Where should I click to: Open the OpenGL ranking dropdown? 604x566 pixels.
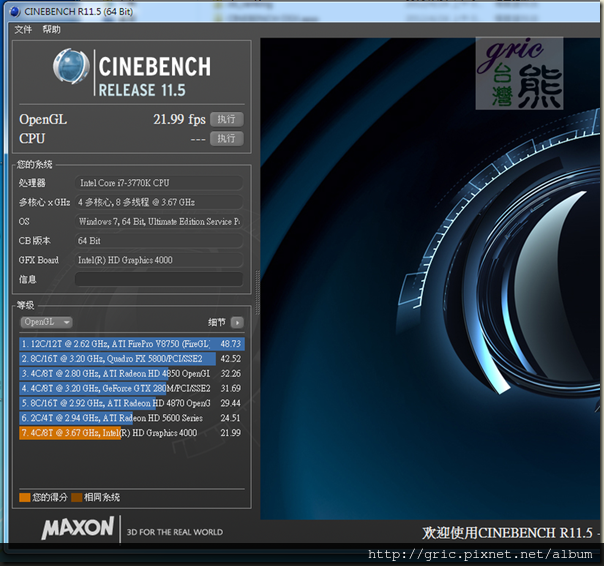(46, 322)
